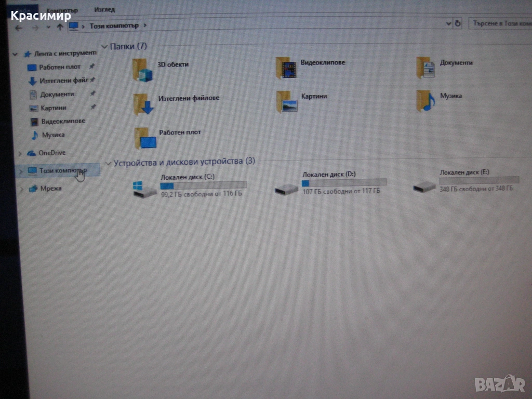The width and height of the screenshot is (532, 399).
Task: Click the E: drive capacity bar
Action: click(x=479, y=180)
